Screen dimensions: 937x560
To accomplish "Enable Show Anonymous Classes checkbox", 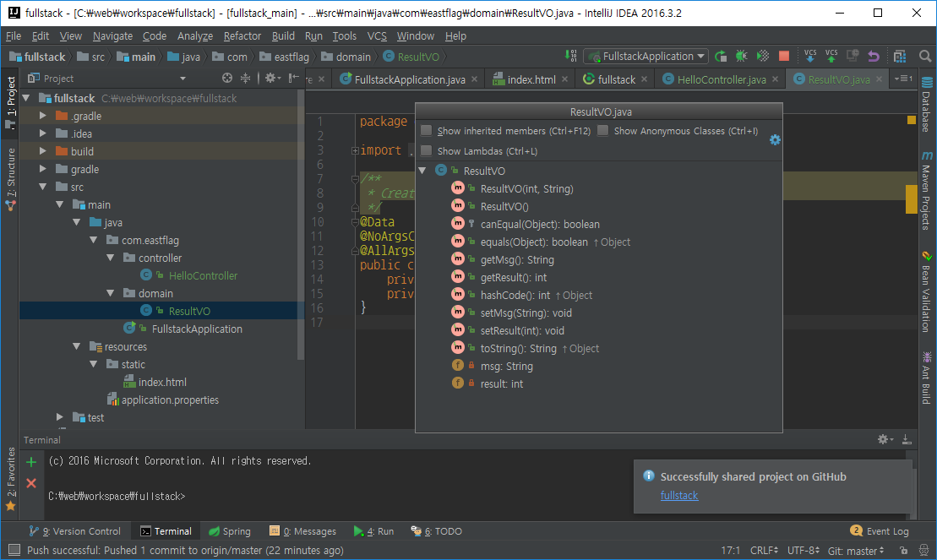I will 603,130.
